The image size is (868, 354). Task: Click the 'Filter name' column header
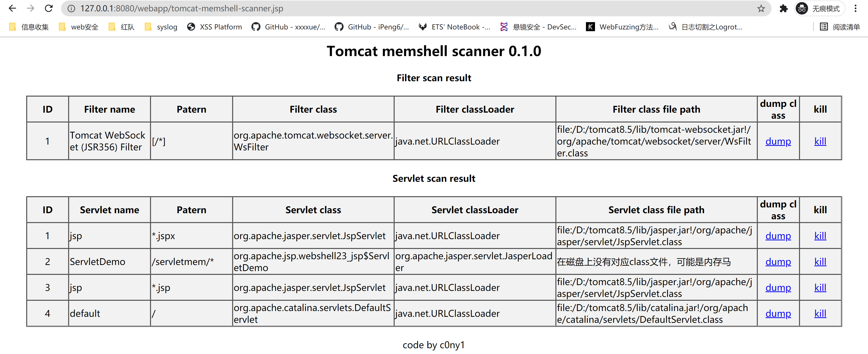click(110, 109)
